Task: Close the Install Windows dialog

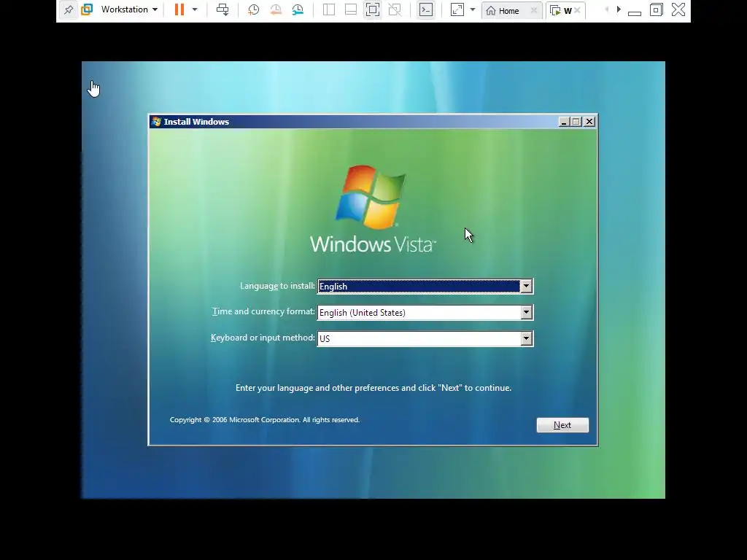Action: (x=589, y=122)
